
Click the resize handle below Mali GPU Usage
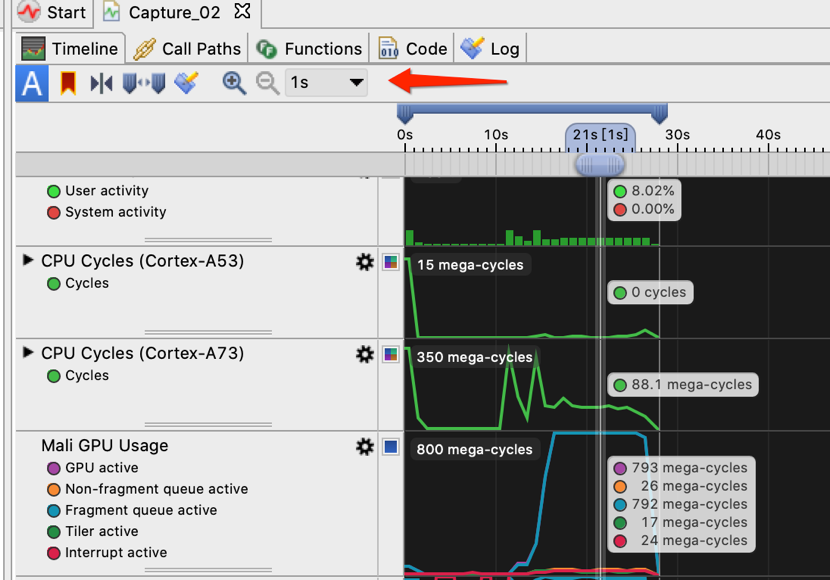(208, 570)
